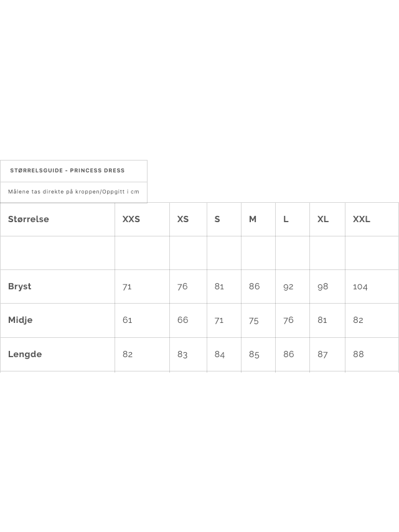Select the XL size column header

[x=323, y=219]
